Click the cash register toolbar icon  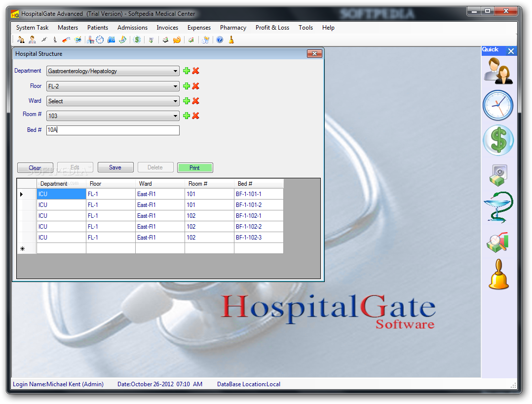pyautogui.click(x=165, y=40)
